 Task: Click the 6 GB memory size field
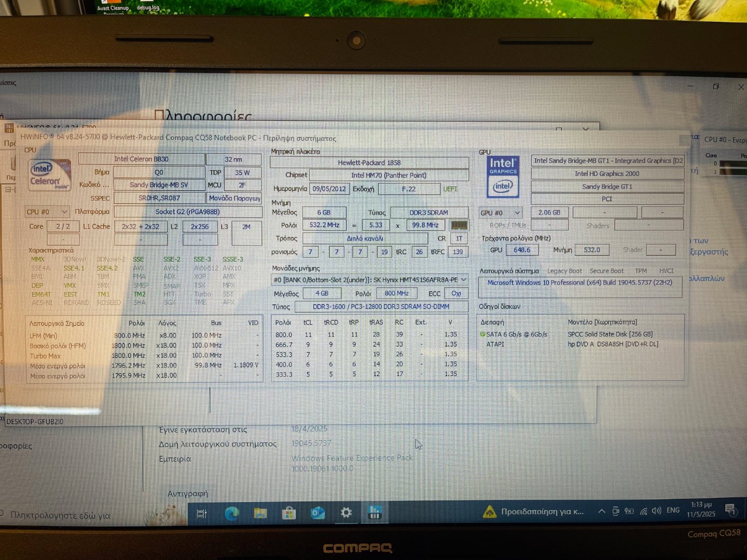point(324,213)
